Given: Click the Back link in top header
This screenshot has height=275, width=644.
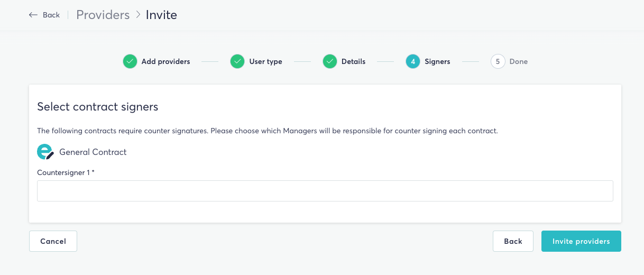Looking at the screenshot, I should (x=51, y=15).
